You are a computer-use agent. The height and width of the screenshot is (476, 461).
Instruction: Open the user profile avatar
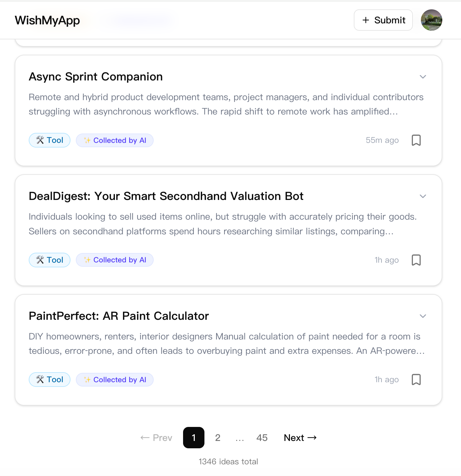pos(432,20)
